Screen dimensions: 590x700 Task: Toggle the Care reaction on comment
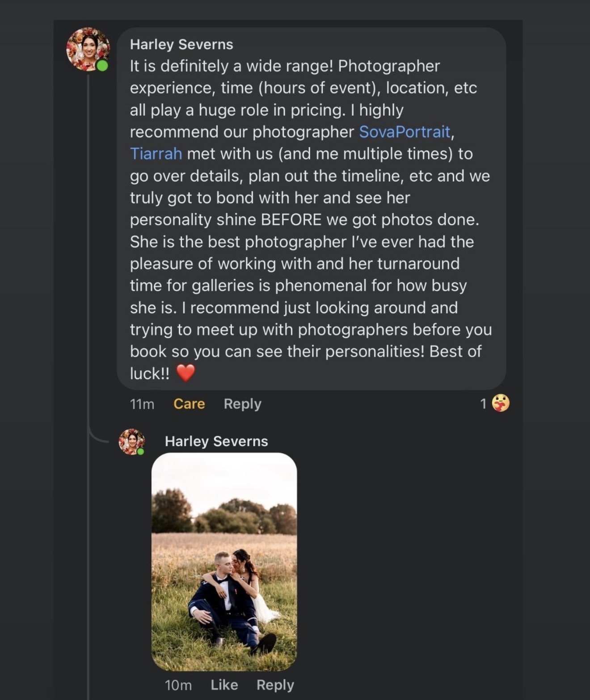point(189,404)
